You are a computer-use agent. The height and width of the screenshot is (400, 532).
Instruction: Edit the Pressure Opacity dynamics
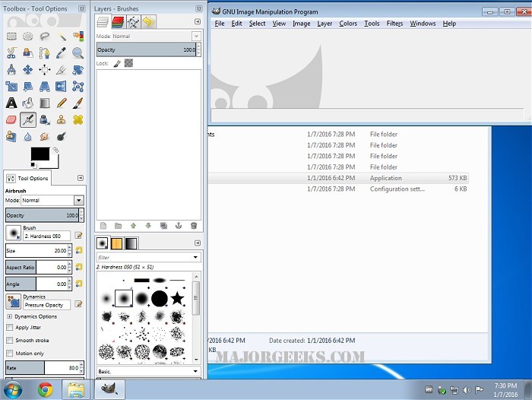78,304
